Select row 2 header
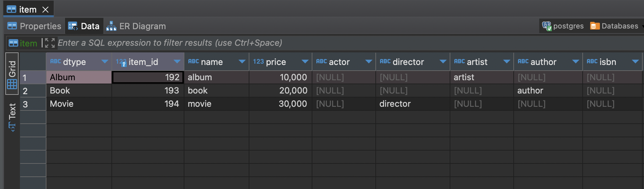This screenshot has height=189, width=644. [33, 91]
